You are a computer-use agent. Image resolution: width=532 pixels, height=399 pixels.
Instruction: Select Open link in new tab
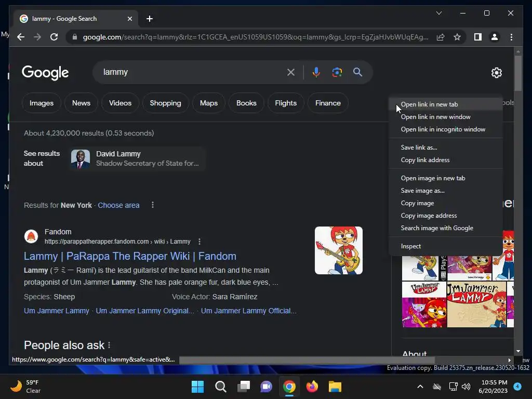click(x=445, y=104)
